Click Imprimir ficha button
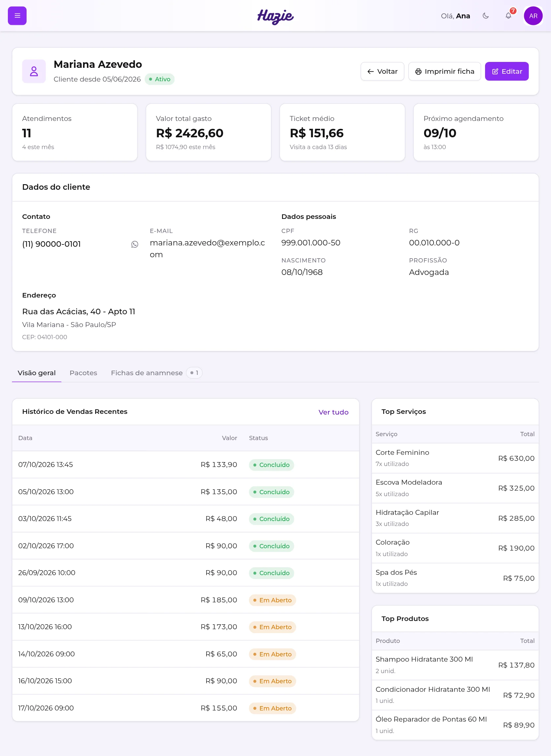 tap(445, 71)
